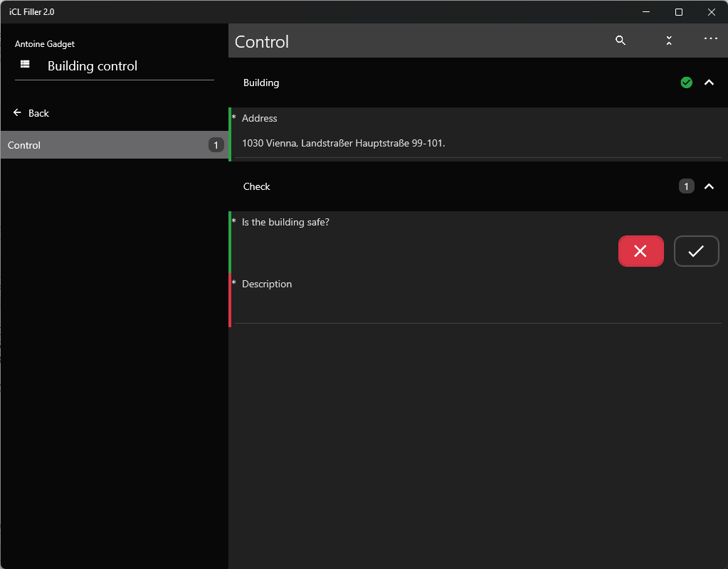Select the Control item in sidebar
Viewport: 728px width, 569px height.
coord(107,145)
